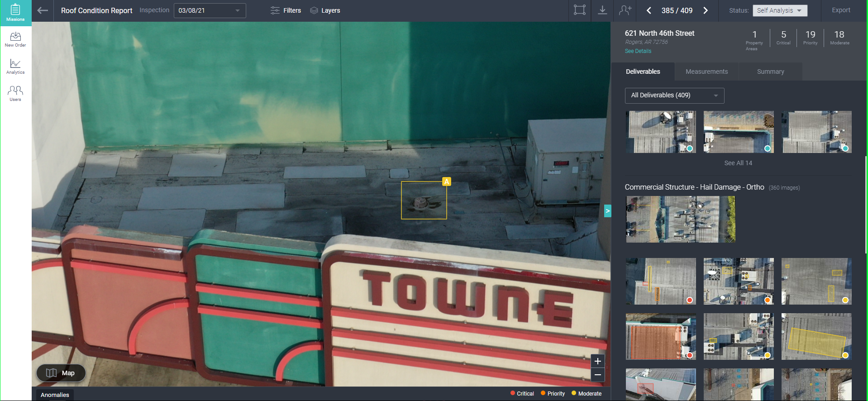This screenshot has height=401, width=868.
Task: Open the Status Self Analysis dropdown
Action: tap(780, 10)
